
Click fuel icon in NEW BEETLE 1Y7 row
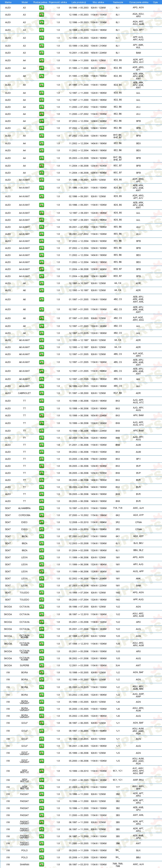click(x=41, y=787)
